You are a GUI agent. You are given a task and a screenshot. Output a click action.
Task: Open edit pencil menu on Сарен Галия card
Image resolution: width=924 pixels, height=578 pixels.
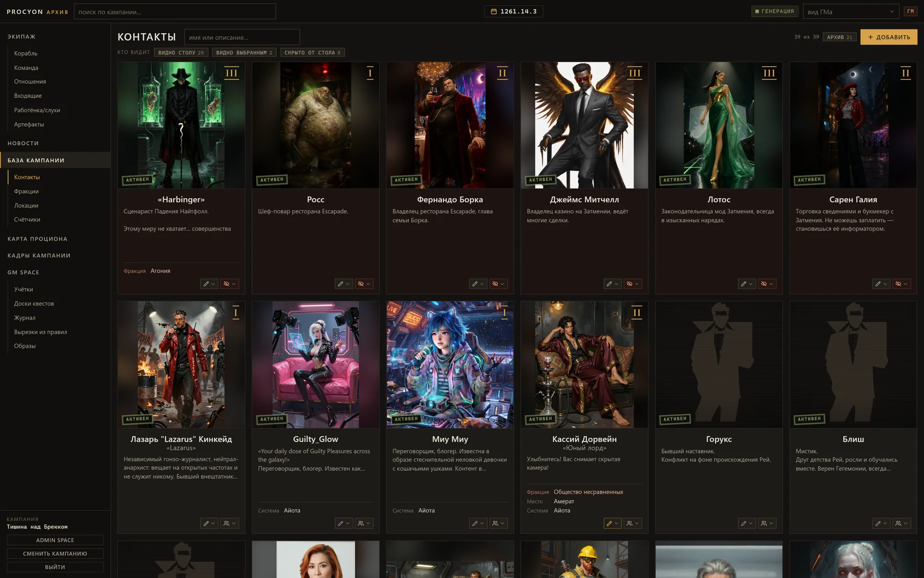(881, 284)
